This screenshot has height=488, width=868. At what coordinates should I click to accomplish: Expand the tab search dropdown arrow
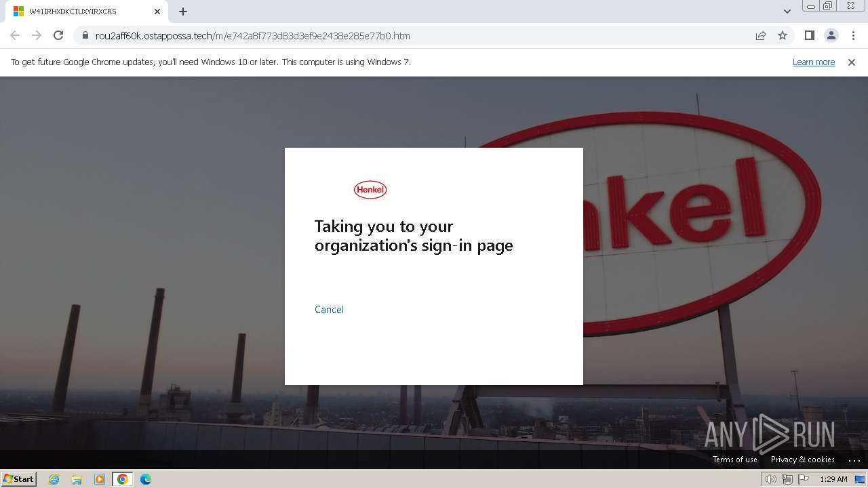tap(787, 12)
